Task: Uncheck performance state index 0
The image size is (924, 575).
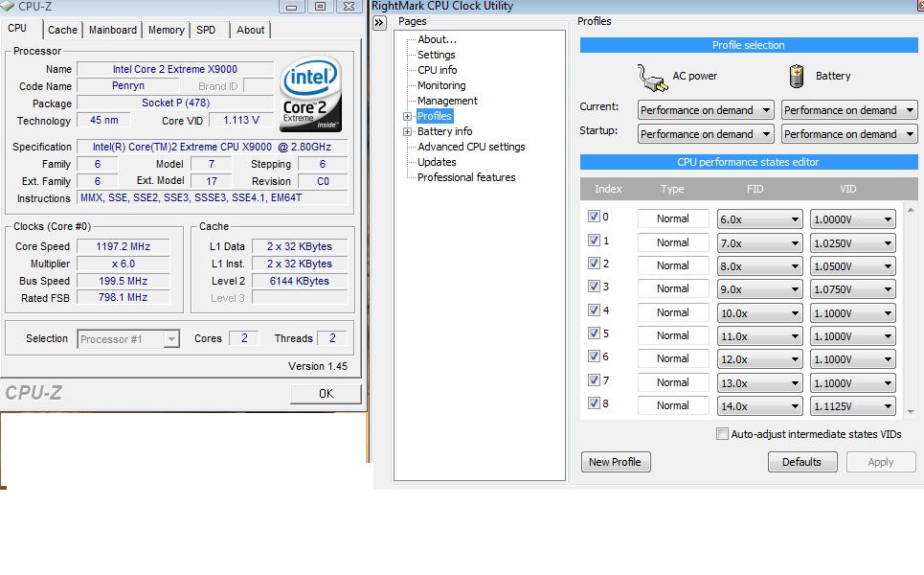Action: (594, 217)
